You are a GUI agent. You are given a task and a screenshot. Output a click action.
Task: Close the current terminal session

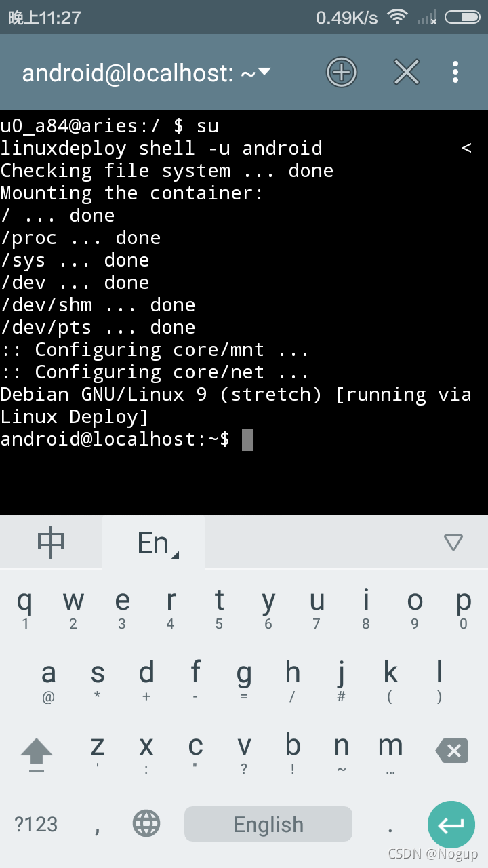406,72
